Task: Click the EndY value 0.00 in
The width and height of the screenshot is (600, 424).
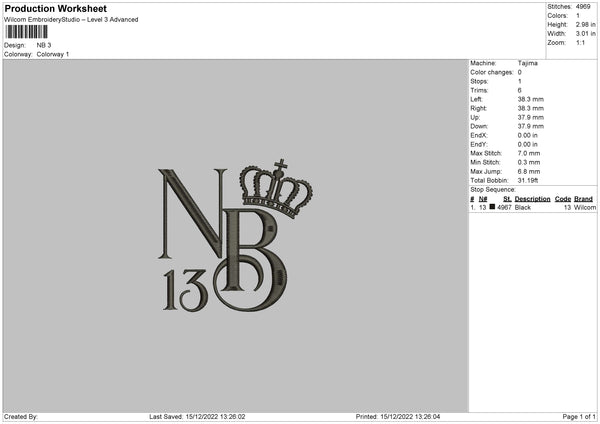Action: pyautogui.click(x=528, y=144)
